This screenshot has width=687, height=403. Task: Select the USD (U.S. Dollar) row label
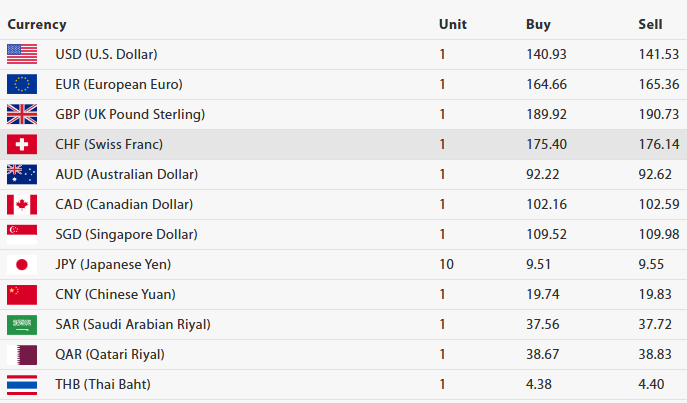coord(106,54)
